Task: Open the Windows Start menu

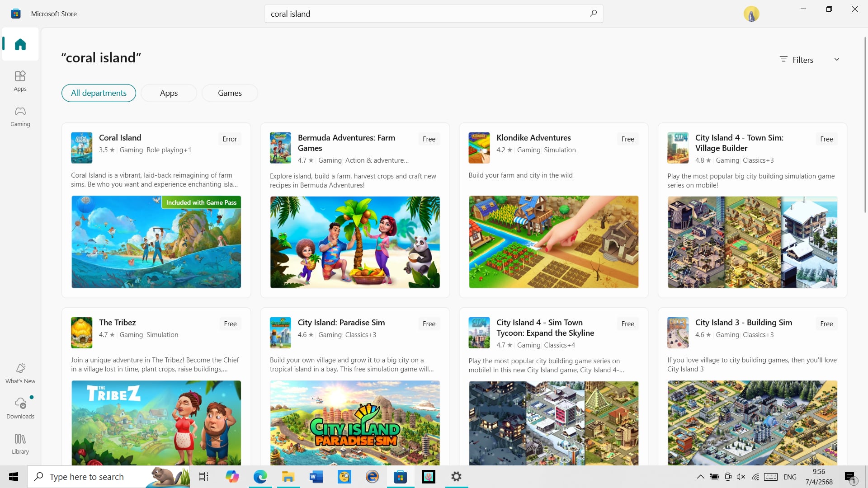Action: click(x=14, y=477)
